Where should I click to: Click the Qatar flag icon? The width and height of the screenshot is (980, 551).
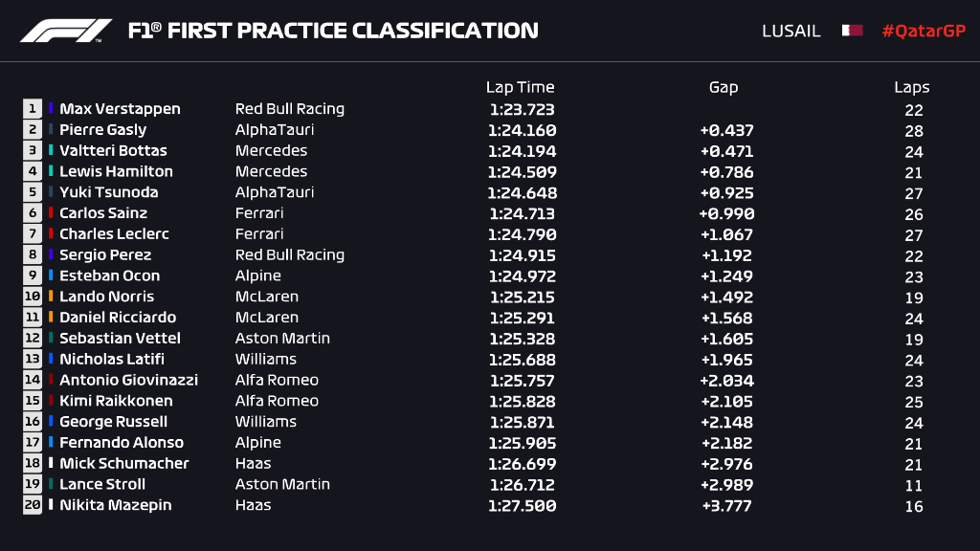coord(852,31)
